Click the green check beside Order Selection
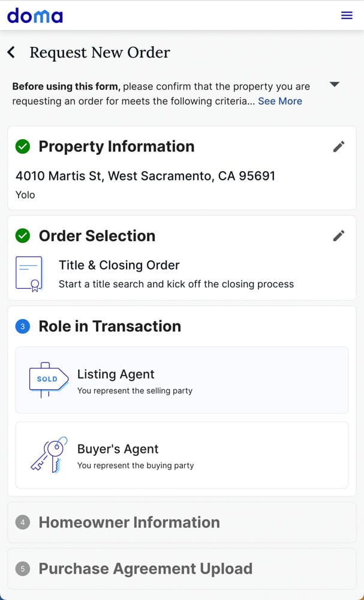Viewport: 364px width, 600px height. 23,236
